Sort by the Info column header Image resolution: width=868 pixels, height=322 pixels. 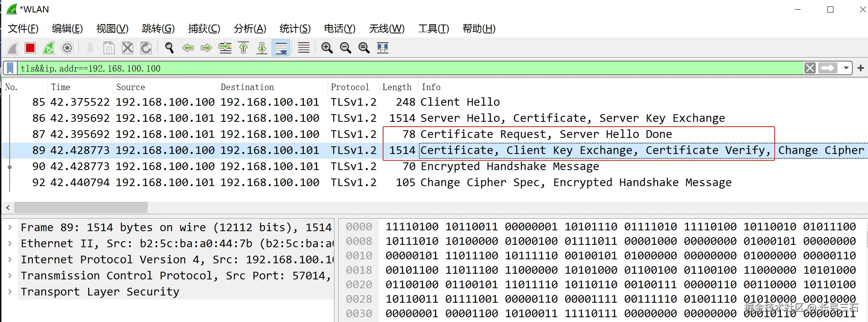point(643,87)
